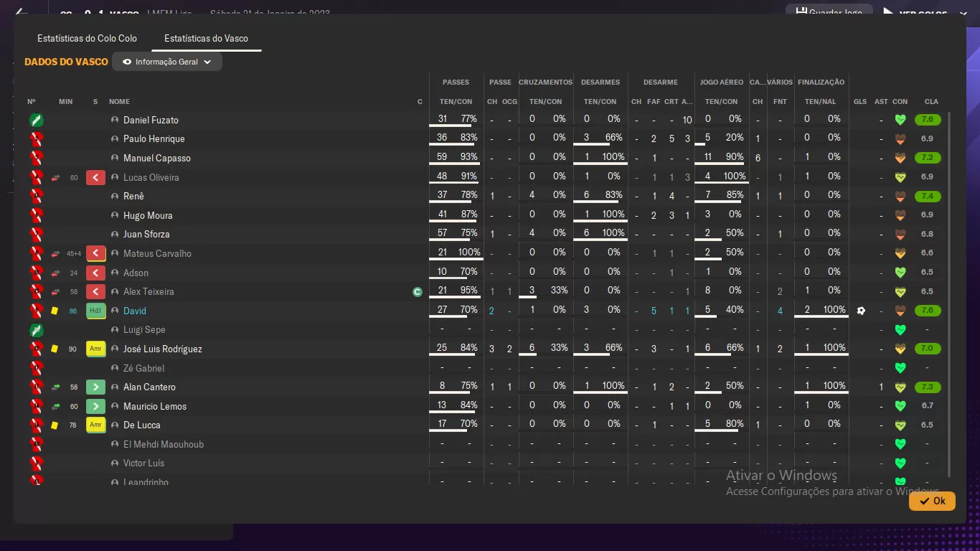Click the yellow card icon in David's row

(x=55, y=311)
